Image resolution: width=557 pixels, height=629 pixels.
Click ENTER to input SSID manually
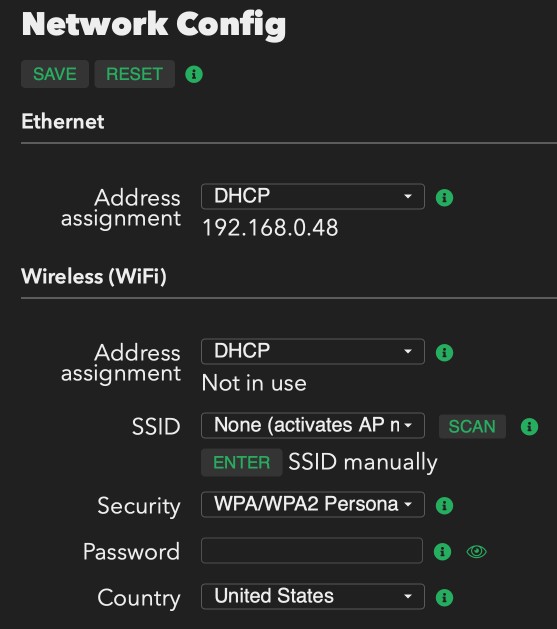tap(241, 463)
